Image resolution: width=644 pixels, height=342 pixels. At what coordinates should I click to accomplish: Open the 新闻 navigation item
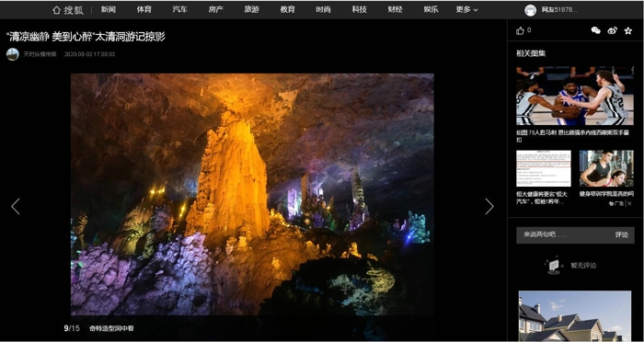click(x=109, y=10)
